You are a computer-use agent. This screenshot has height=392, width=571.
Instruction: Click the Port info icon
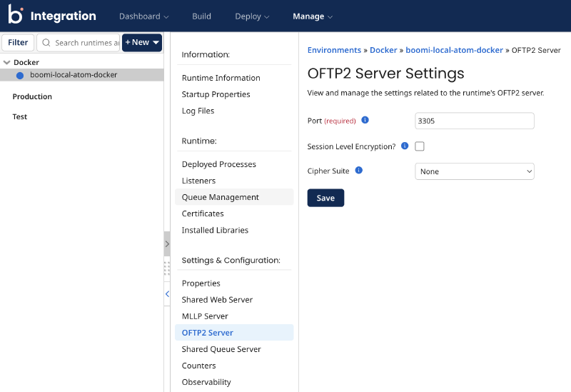[365, 120]
